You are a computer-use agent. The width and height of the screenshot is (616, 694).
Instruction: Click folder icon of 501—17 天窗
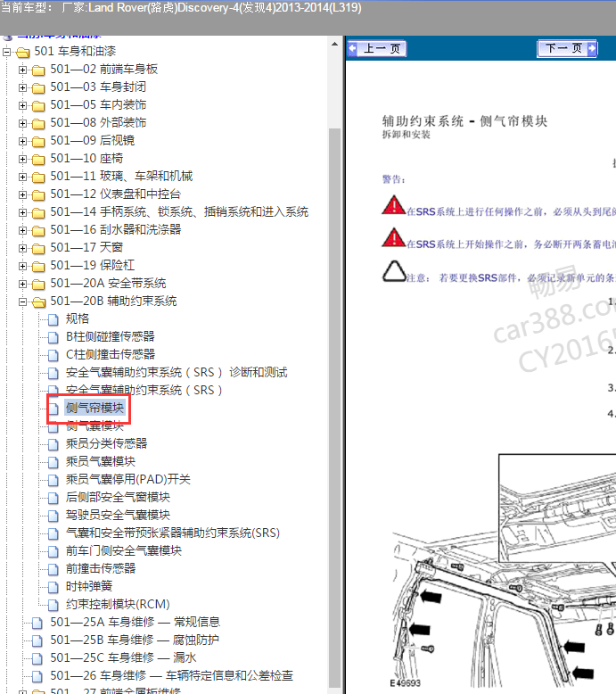tap(38, 249)
